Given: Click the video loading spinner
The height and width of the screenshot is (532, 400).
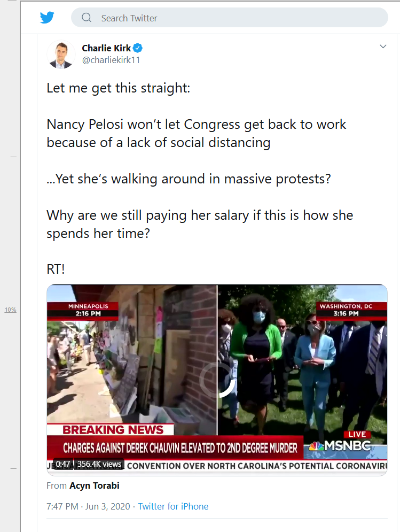Looking at the screenshot, I should tap(217, 380).
